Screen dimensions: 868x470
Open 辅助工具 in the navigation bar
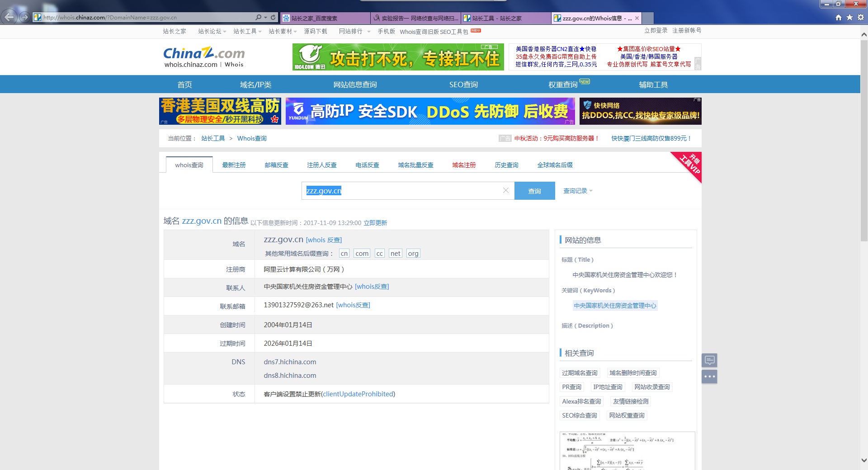point(653,85)
